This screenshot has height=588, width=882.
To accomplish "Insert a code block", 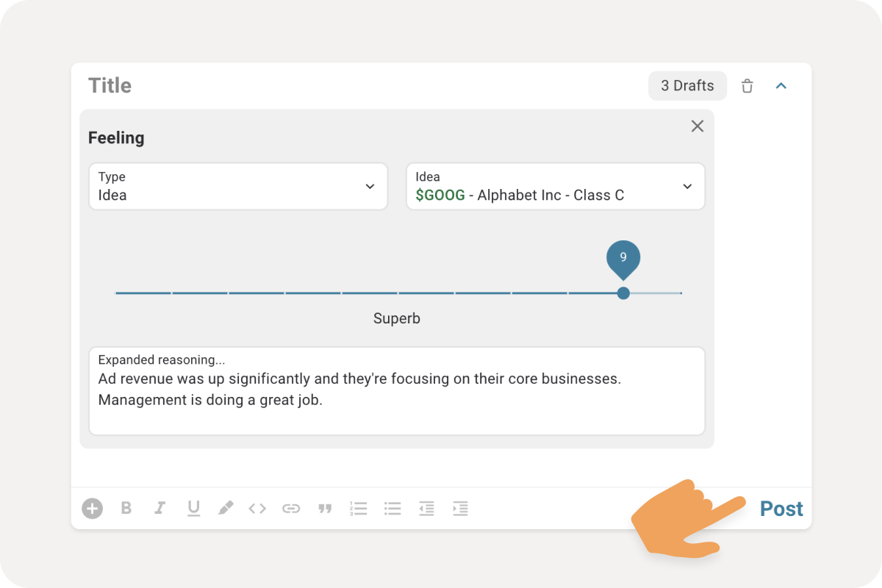I will click(257, 508).
